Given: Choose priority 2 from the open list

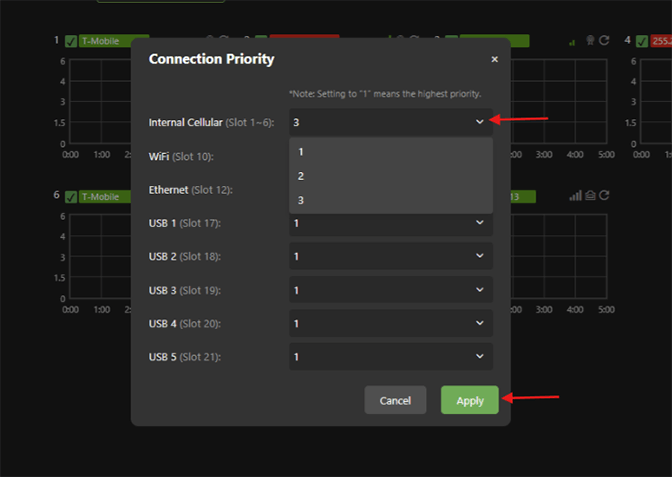Looking at the screenshot, I should [391, 176].
